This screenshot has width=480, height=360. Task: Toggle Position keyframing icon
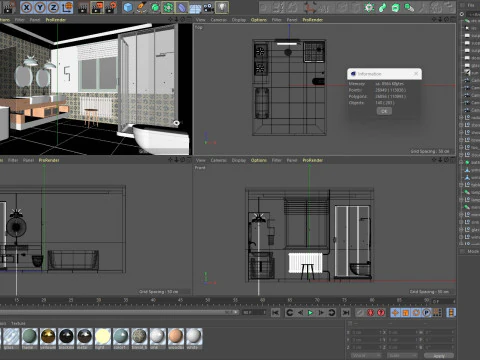point(395,313)
